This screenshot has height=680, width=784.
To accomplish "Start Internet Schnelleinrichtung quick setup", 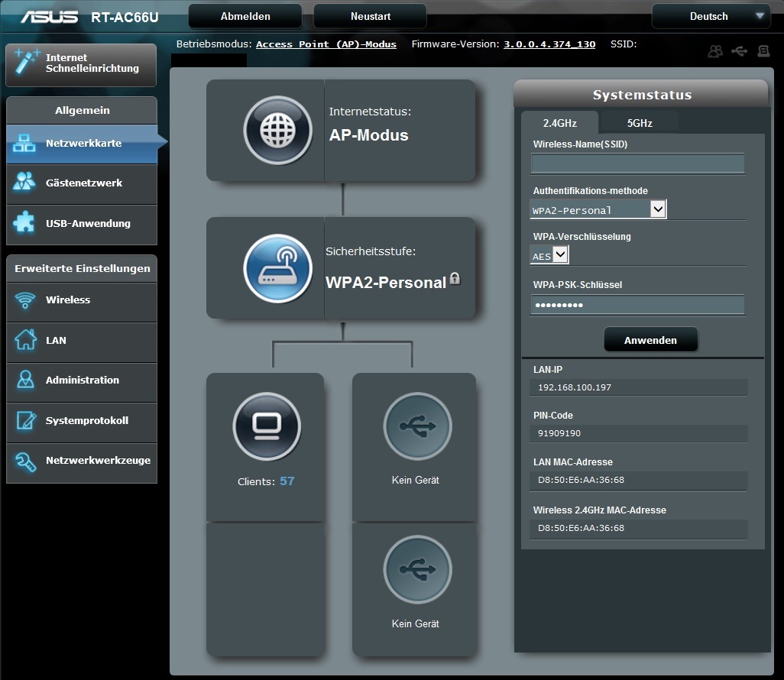I will [x=81, y=64].
